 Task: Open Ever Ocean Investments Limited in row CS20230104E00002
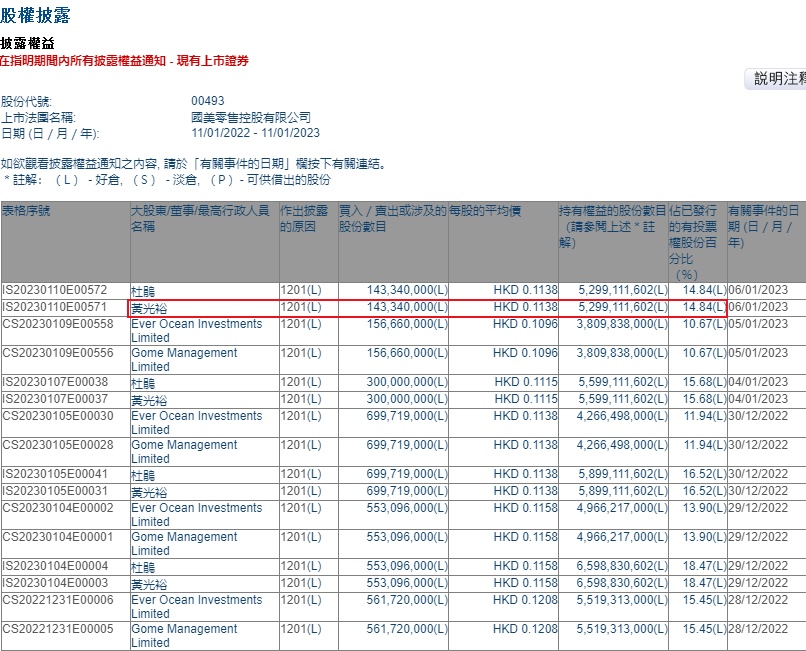tap(196, 508)
